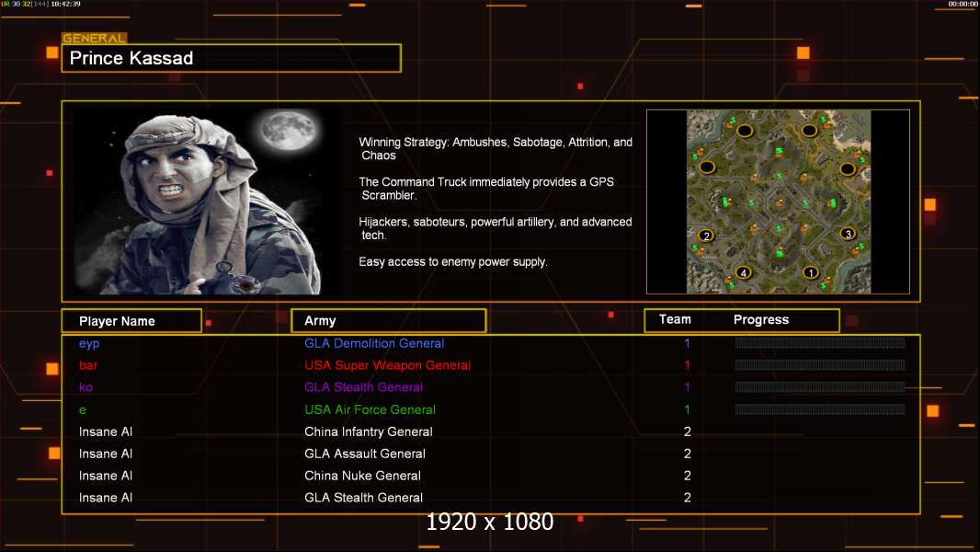Choose start position 4 map marker
980x552 pixels.
[744, 272]
